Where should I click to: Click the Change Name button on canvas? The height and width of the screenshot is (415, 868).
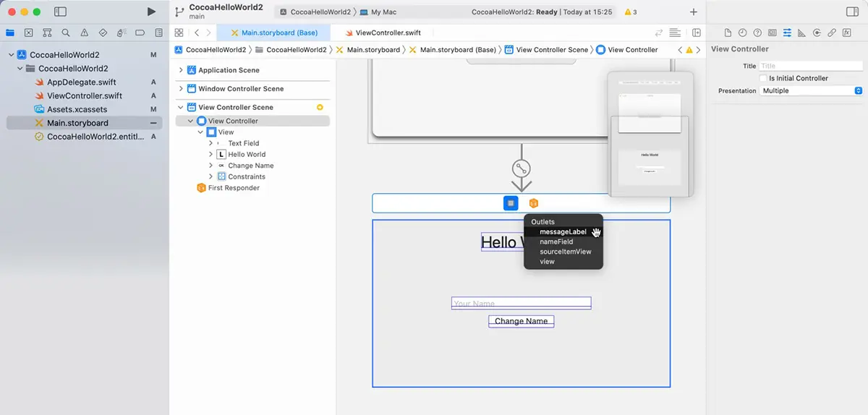point(521,321)
